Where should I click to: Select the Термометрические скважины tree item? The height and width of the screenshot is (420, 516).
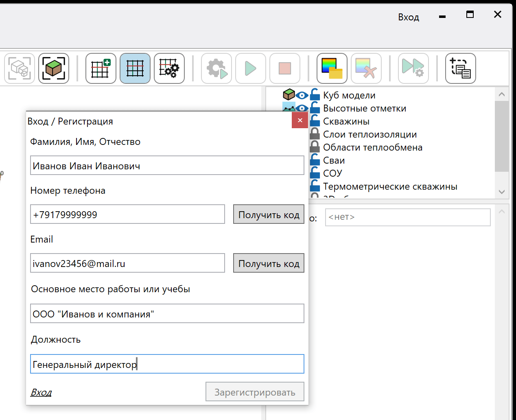(x=390, y=186)
